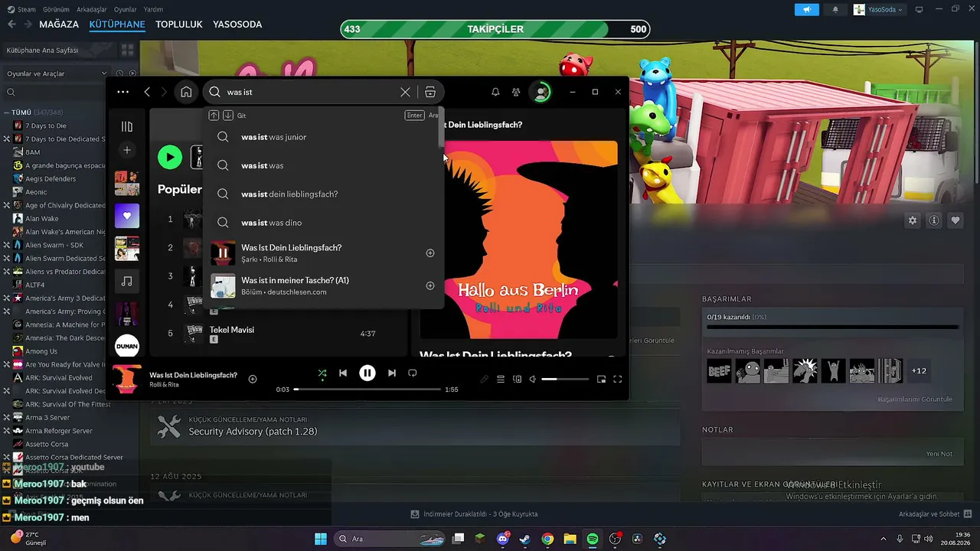Select suggestion 'was ist was'
This screenshot has height=551, width=980.
[323, 165]
